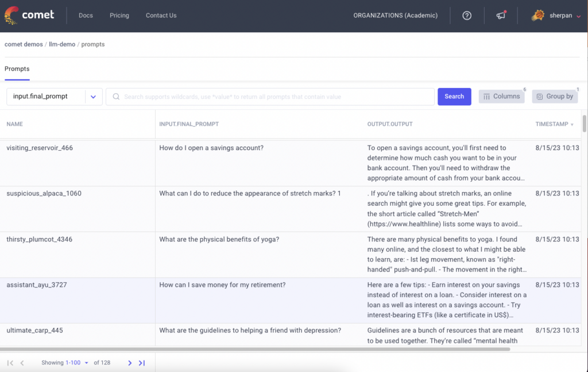Expand the sherpan account menu chevron

click(578, 16)
